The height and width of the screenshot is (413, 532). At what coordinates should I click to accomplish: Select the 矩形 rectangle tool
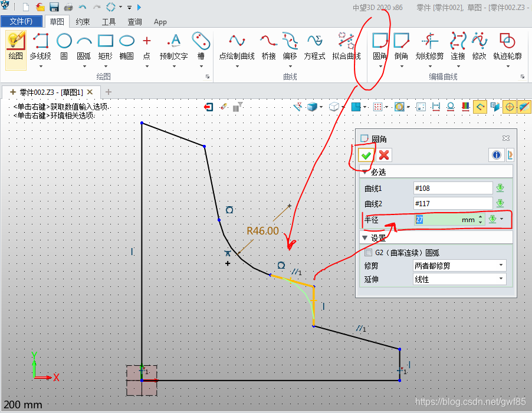coord(105,47)
